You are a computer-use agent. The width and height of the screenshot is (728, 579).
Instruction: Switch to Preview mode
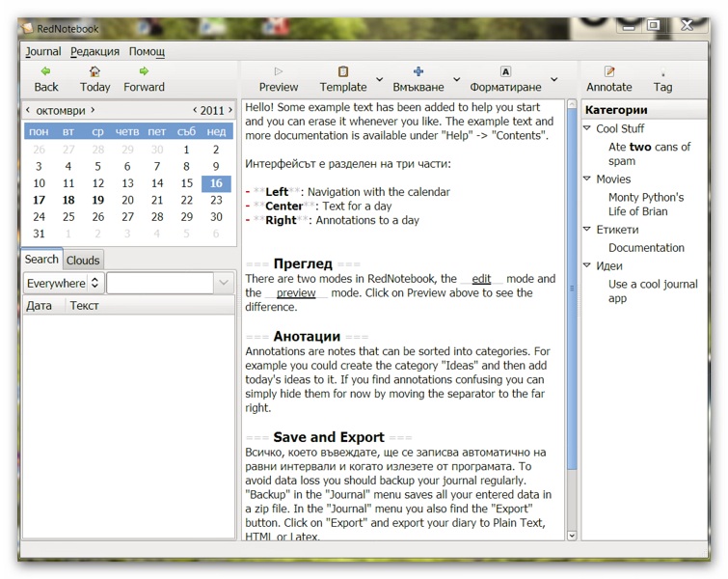tap(279, 79)
